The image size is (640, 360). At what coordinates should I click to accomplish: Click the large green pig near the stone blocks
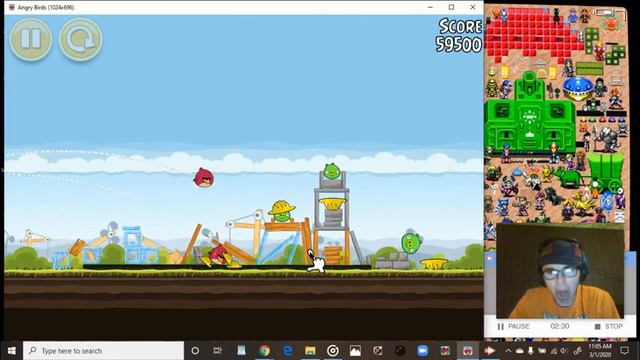tap(411, 242)
